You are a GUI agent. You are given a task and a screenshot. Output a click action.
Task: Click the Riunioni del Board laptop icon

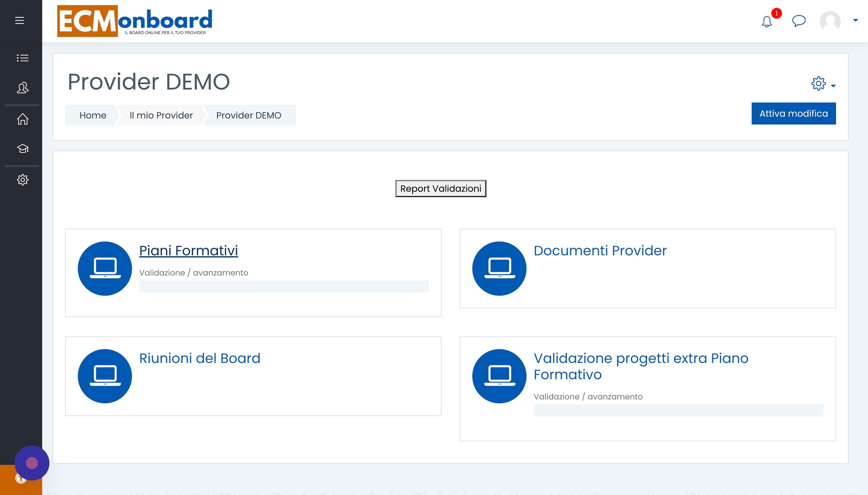(x=105, y=376)
